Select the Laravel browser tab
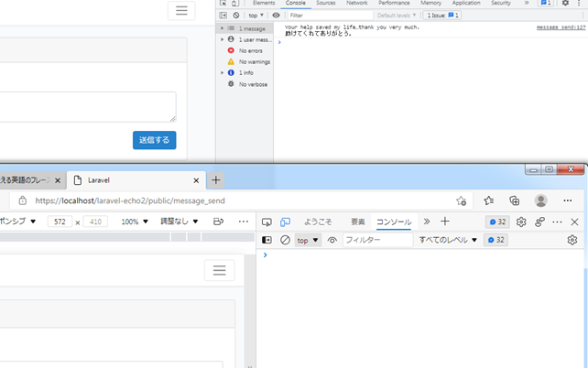This screenshot has height=368, width=588. click(x=136, y=180)
